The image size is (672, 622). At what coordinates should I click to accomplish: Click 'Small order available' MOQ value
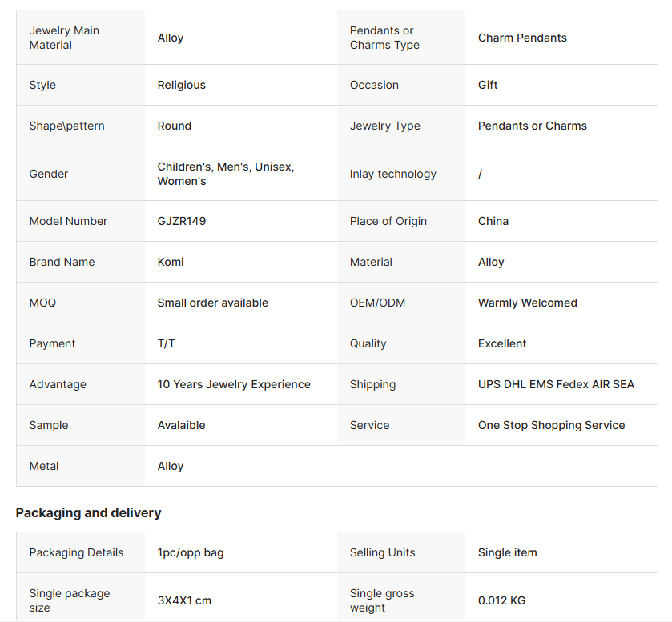click(213, 303)
